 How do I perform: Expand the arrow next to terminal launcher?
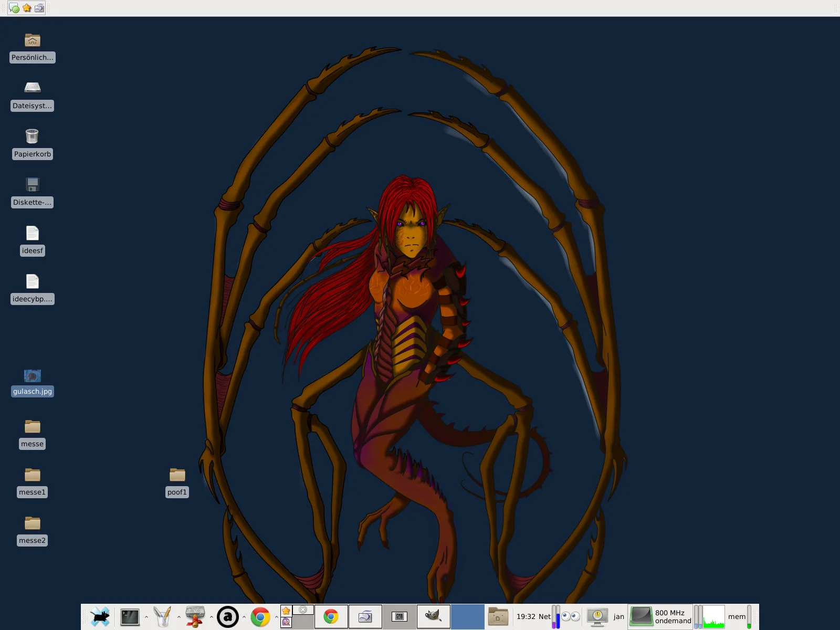pyautogui.click(x=146, y=617)
